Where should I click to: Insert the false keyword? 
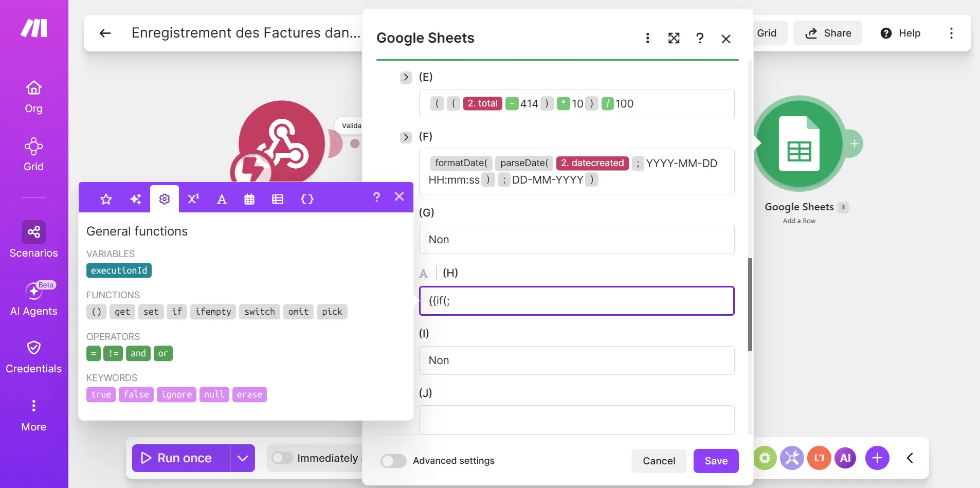tap(136, 394)
